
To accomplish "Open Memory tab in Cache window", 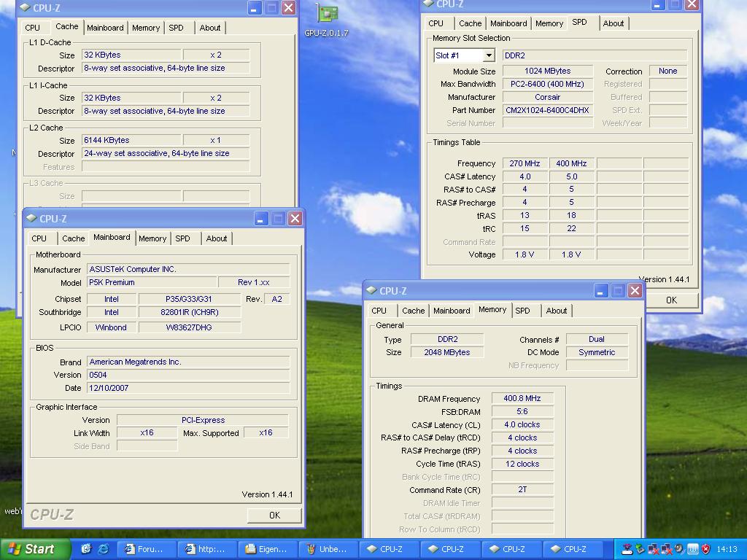I will pyautogui.click(x=146, y=28).
